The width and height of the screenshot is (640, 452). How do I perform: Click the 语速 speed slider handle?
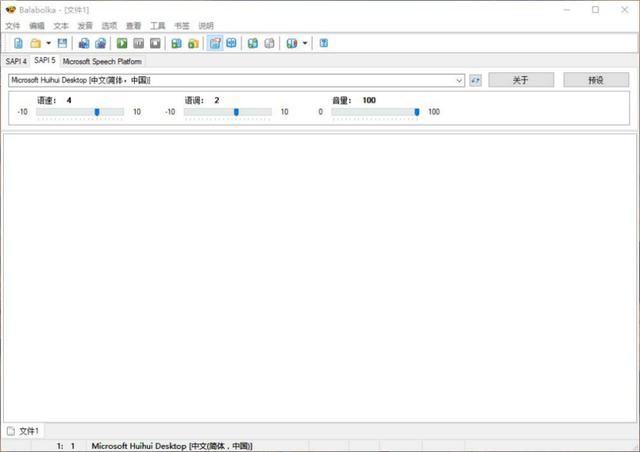click(x=97, y=112)
